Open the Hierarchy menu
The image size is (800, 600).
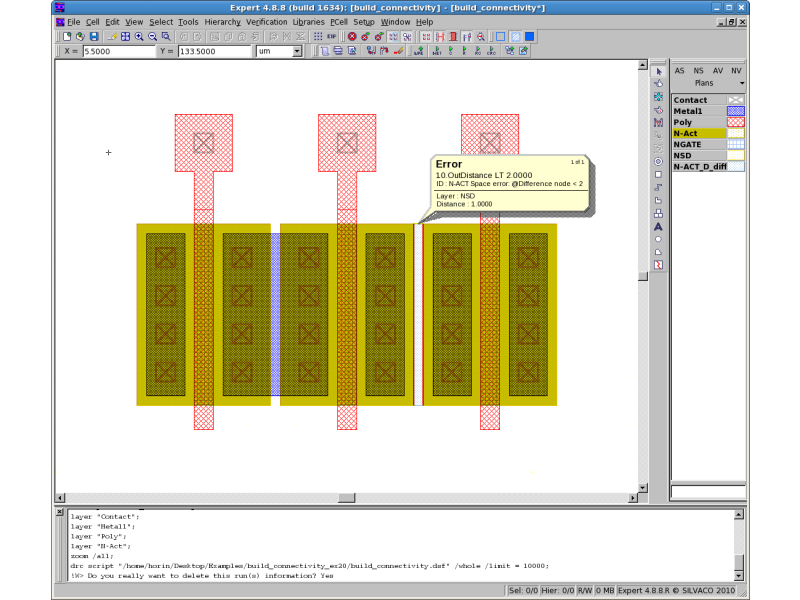[x=222, y=22]
